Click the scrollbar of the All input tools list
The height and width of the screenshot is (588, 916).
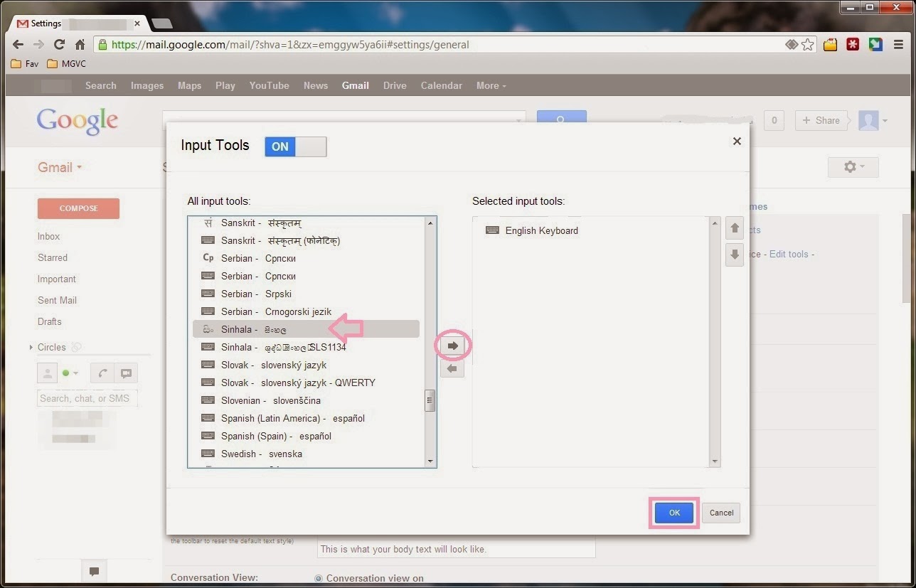[x=430, y=402]
